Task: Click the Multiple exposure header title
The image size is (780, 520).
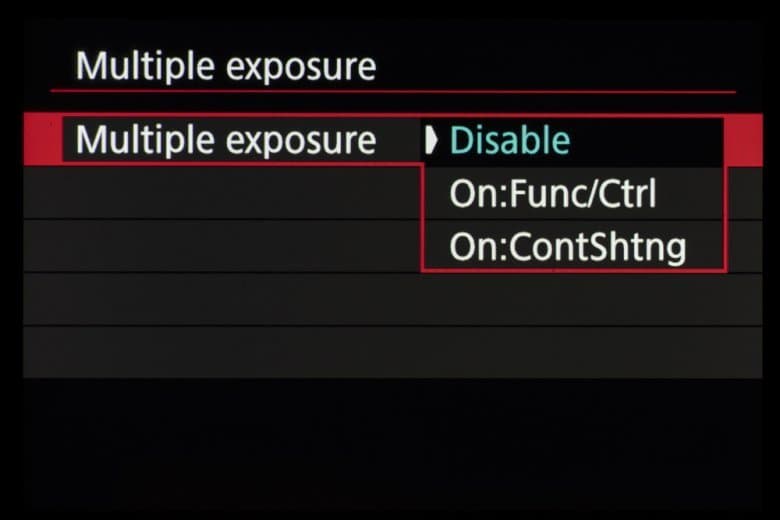Action: (x=226, y=67)
